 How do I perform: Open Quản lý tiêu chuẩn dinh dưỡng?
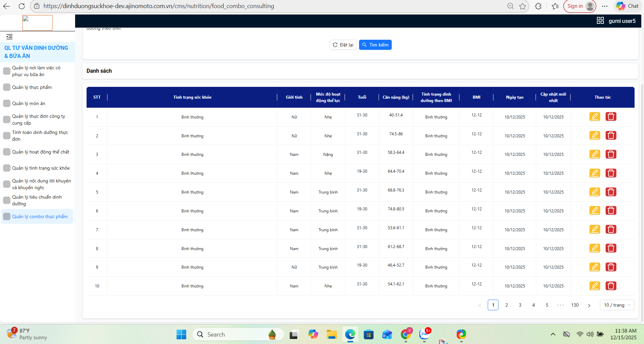pos(37,200)
